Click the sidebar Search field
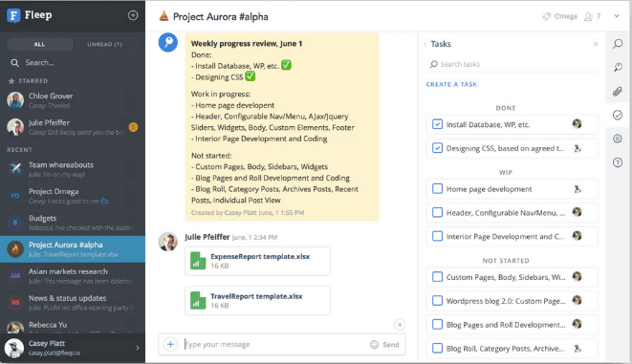The image size is (632, 364). pos(73,63)
